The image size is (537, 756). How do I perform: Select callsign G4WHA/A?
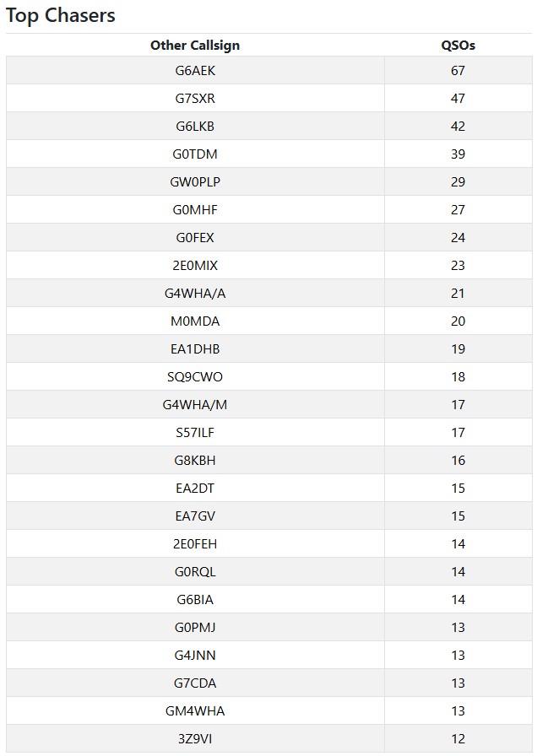[195, 294]
